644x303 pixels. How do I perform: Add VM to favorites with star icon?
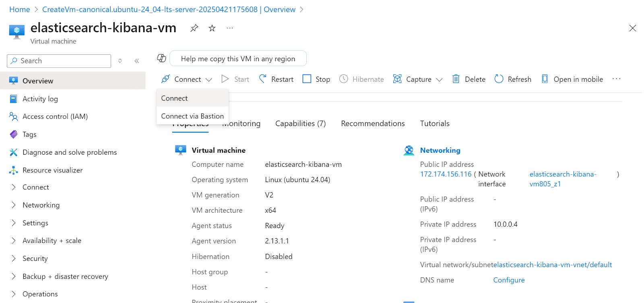[212, 28]
